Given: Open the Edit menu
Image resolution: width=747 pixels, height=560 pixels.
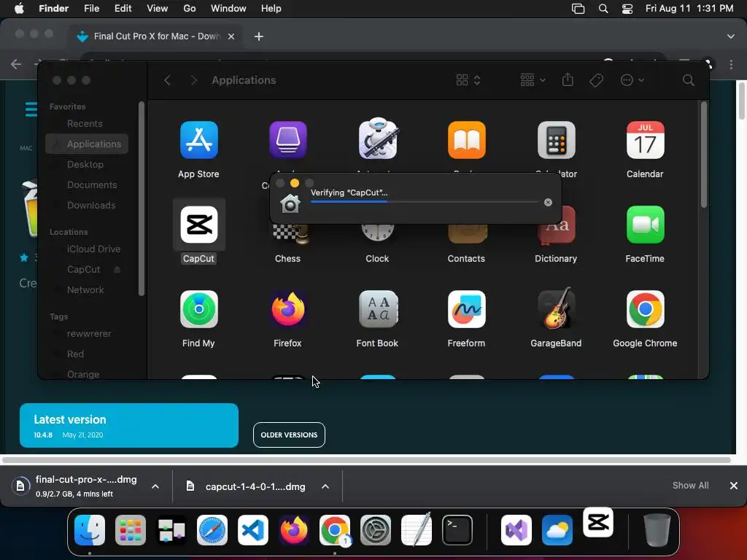Looking at the screenshot, I should click(x=123, y=9).
